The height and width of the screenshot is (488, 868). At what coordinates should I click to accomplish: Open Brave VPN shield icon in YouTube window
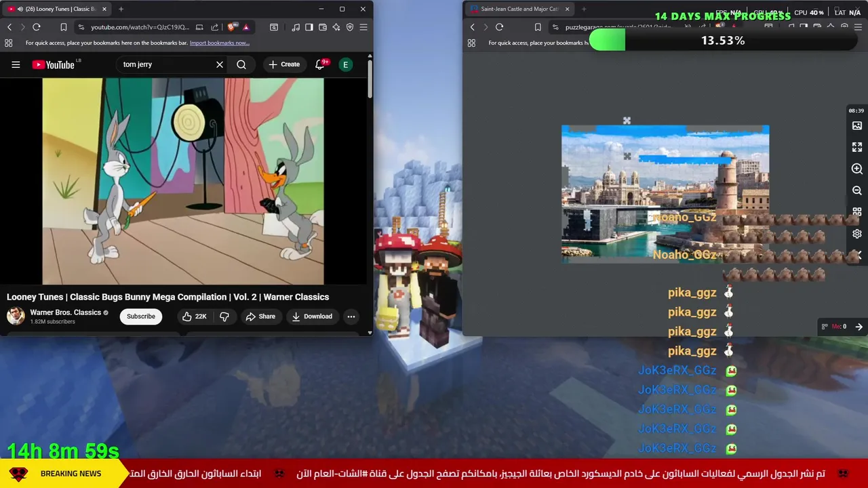pos(350,27)
